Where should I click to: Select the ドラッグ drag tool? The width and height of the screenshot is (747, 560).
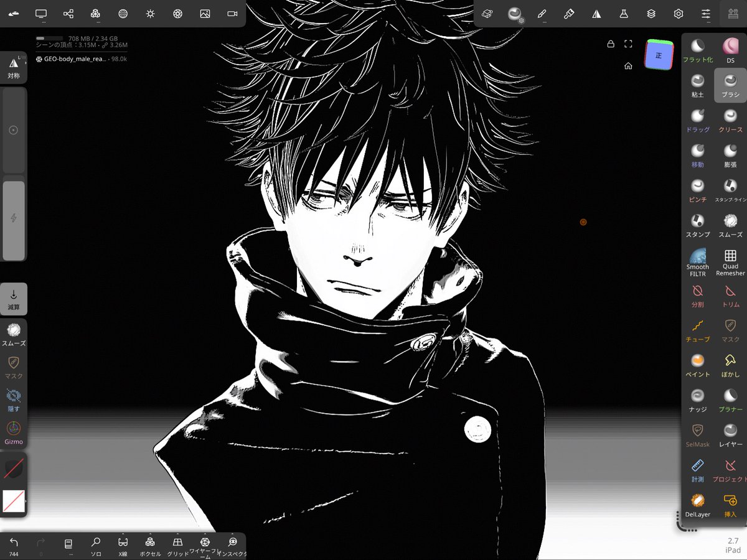pyautogui.click(x=698, y=119)
